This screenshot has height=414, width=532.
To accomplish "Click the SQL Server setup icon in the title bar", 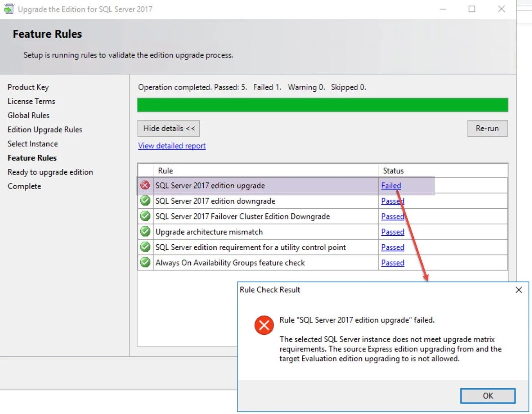I will [x=9, y=9].
